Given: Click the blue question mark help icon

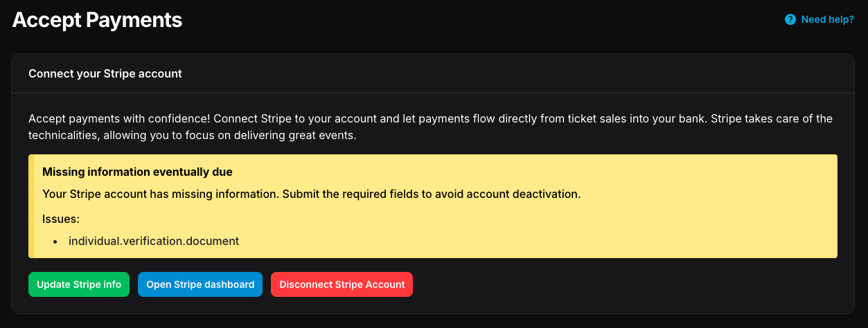Looking at the screenshot, I should tap(790, 19).
